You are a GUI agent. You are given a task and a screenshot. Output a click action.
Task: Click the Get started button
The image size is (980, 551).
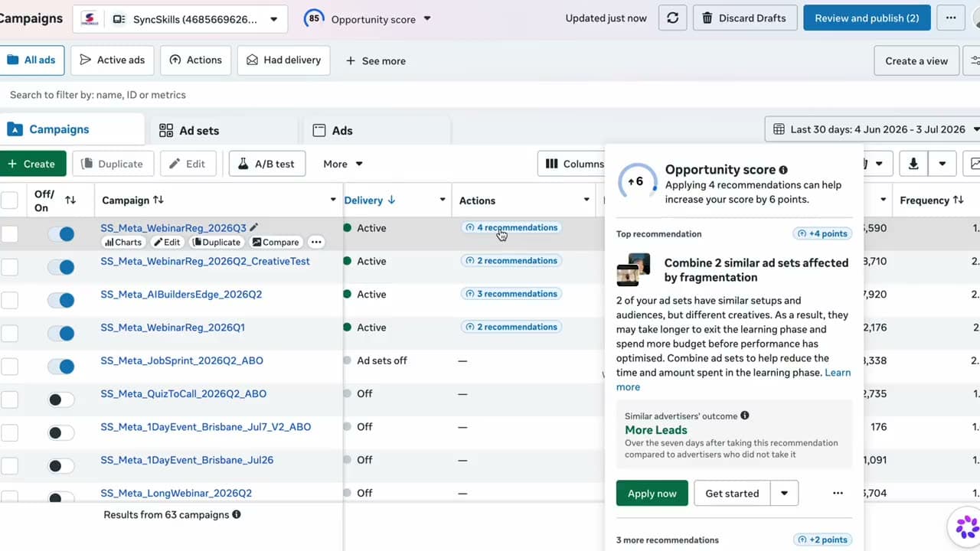click(732, 494)
